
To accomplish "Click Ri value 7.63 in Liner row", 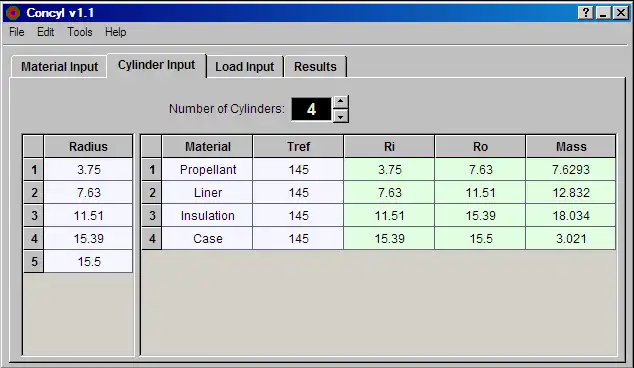I will (389, 192).
